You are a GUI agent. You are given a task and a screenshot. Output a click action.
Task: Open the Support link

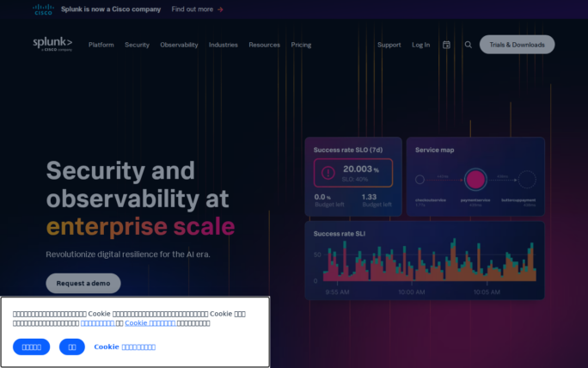(389, 45)
